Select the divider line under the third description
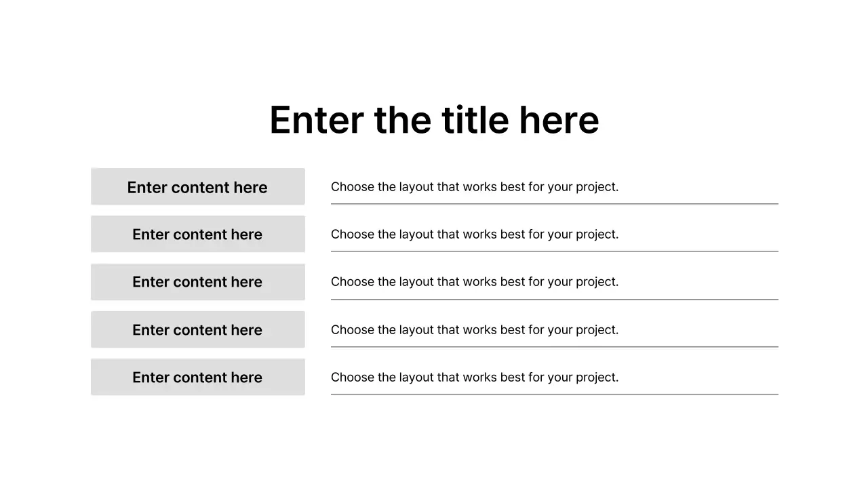 point(554,300)
